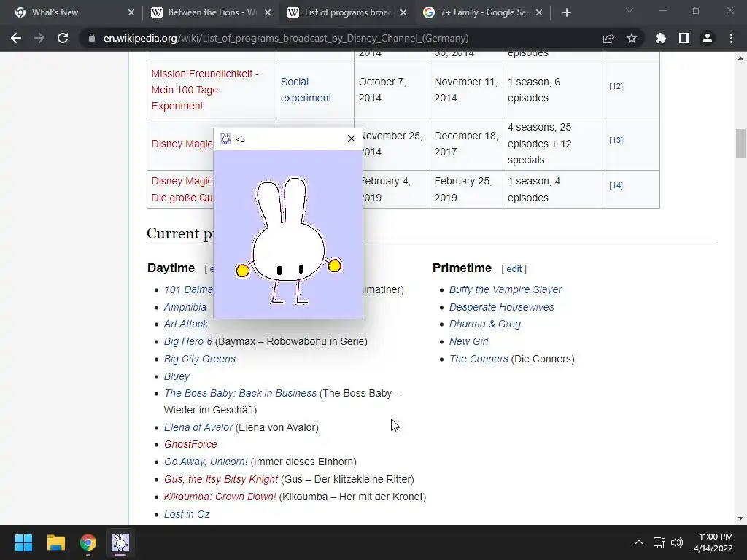Open reference [14] citation
The image size is (747, 560).
point(616,185)
